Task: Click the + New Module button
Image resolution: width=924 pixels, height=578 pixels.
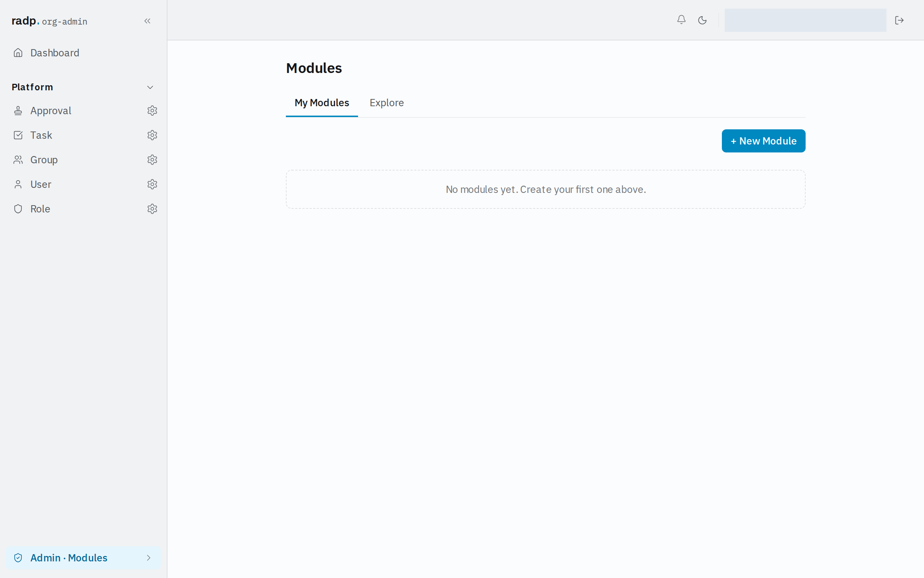Action: (x=763, y=141)
